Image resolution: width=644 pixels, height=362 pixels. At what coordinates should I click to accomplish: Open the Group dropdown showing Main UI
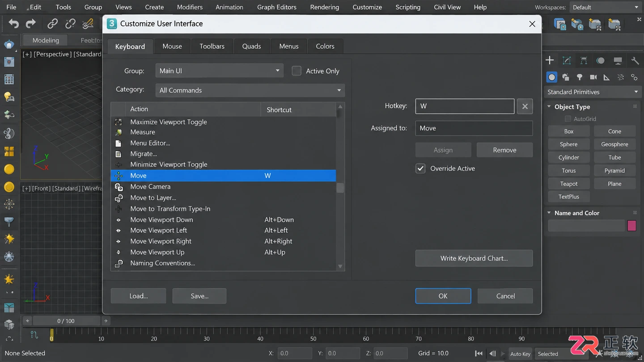(x=219, y=71)
